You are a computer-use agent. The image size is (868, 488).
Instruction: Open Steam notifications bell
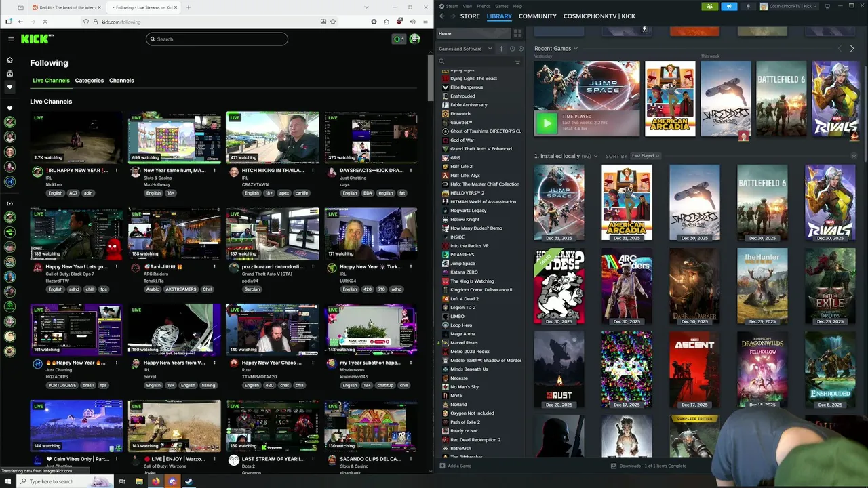pos(748,6)
